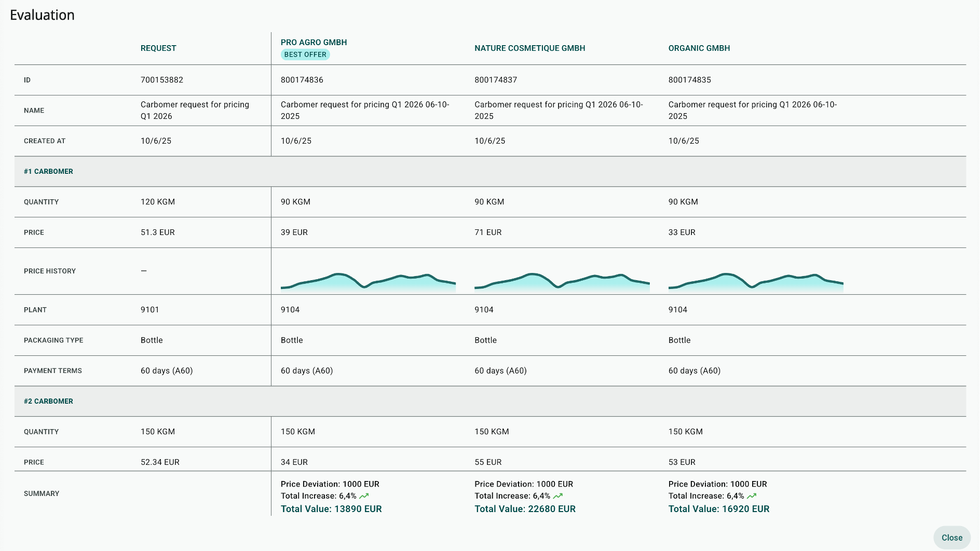
Task: Click Organic GmbH total increase trend icon
Action: coord(752,496)
